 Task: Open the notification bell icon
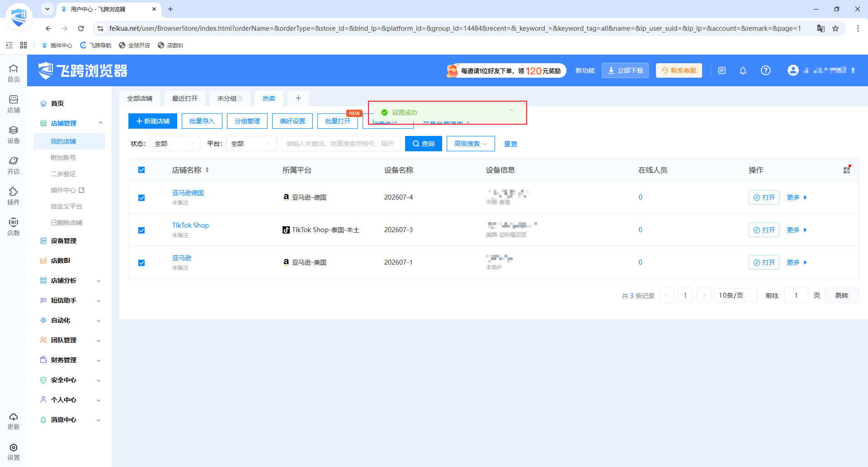click(743, 70)
